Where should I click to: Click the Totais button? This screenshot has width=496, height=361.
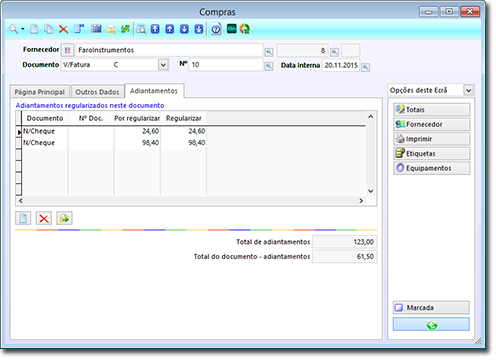click(432, 110)
